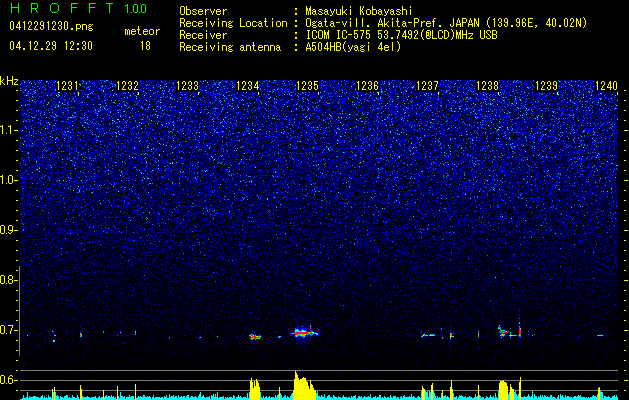The height and width of the screenshot is (400, 629).
Task: Click the 0.6 kHz axis tick label
Action: point(8,380)
